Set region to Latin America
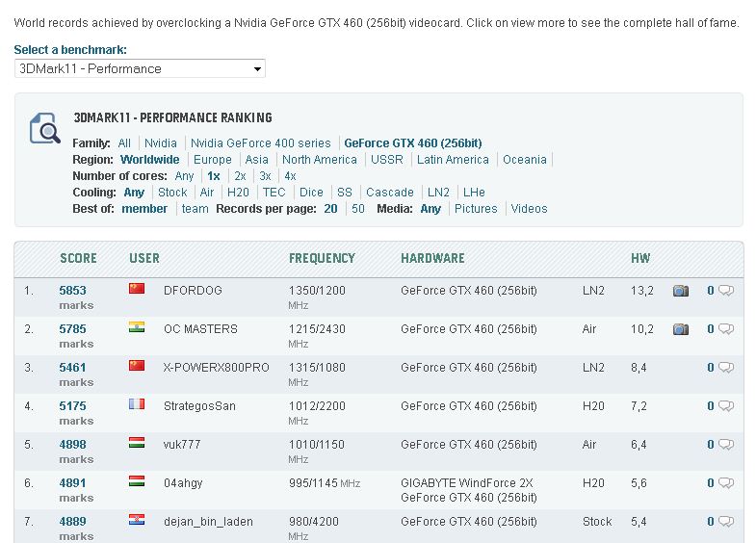 (x=453, y=160)
